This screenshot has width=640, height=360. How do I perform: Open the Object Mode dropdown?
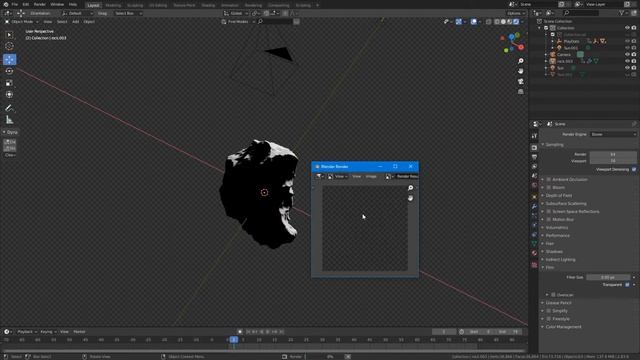pyautogui.click(x=21, y=22)
